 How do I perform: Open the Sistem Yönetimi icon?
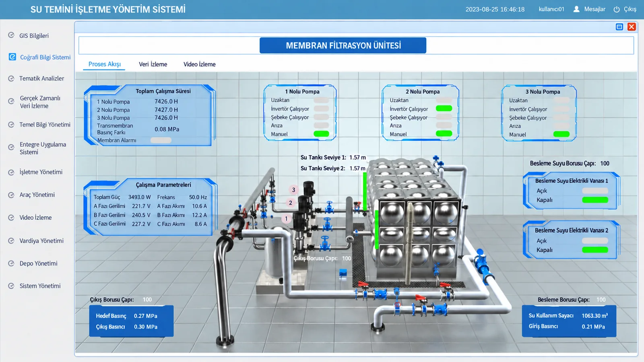(11, 286)
